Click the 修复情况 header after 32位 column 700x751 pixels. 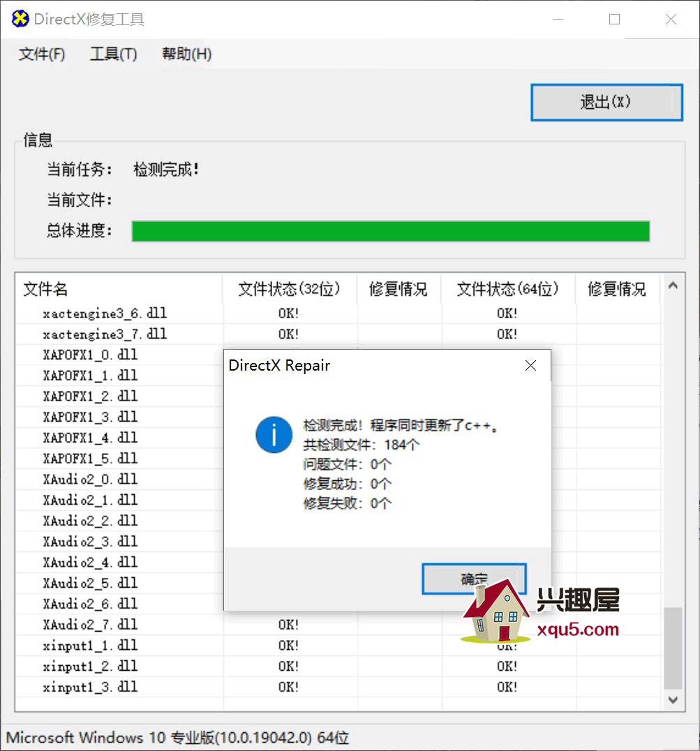tap(399, 289)
